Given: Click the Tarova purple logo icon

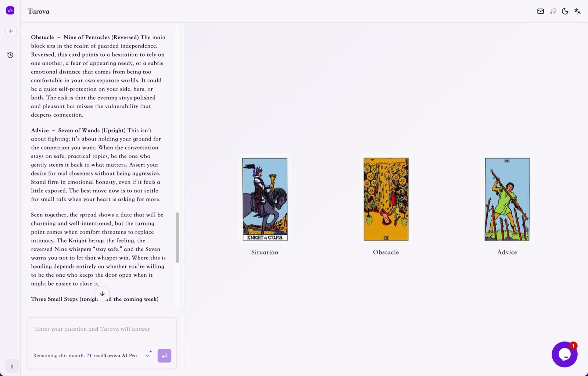Looking at the screenshot, I should (x=10, y=11).
